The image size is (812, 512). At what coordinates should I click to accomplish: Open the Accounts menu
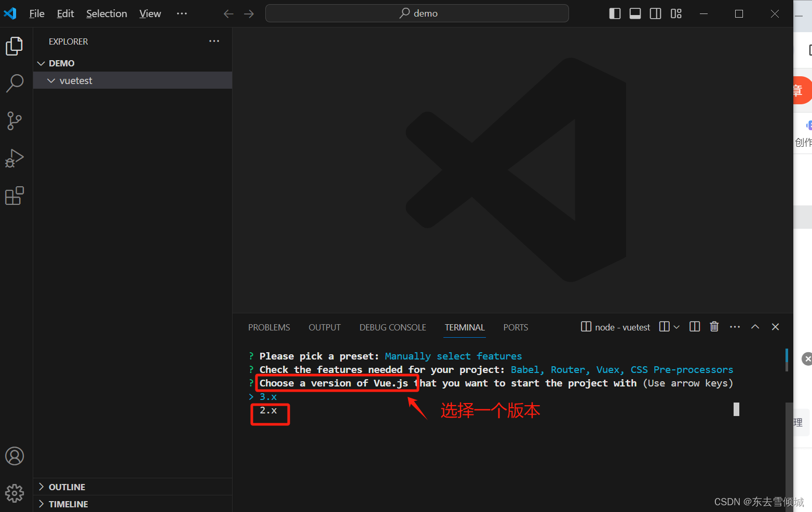[x=15, y=456]
